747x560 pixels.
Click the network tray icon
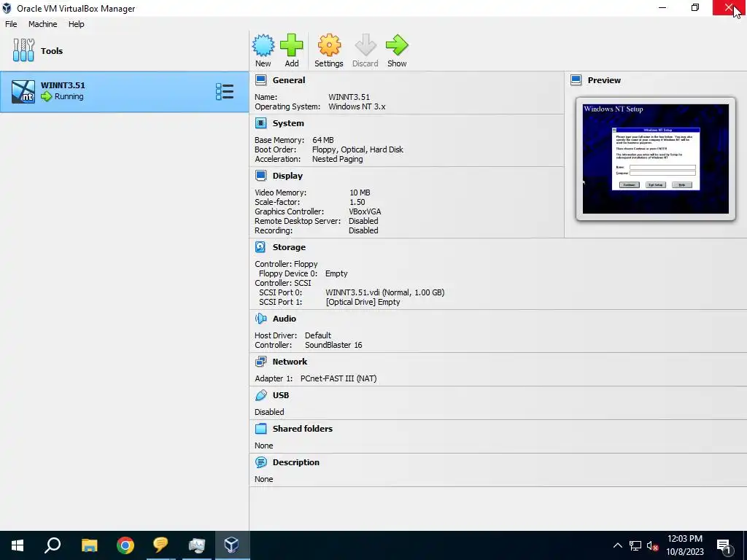click(635, 545)
